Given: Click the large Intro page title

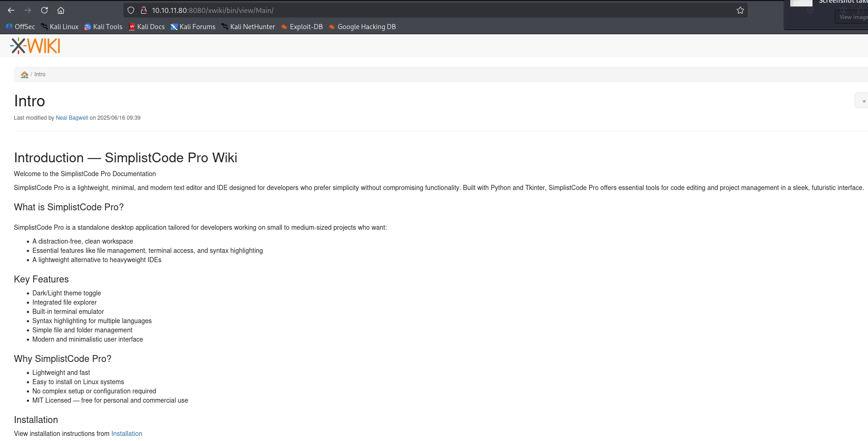Looking at the screenshot, I should tap(30, 101).
